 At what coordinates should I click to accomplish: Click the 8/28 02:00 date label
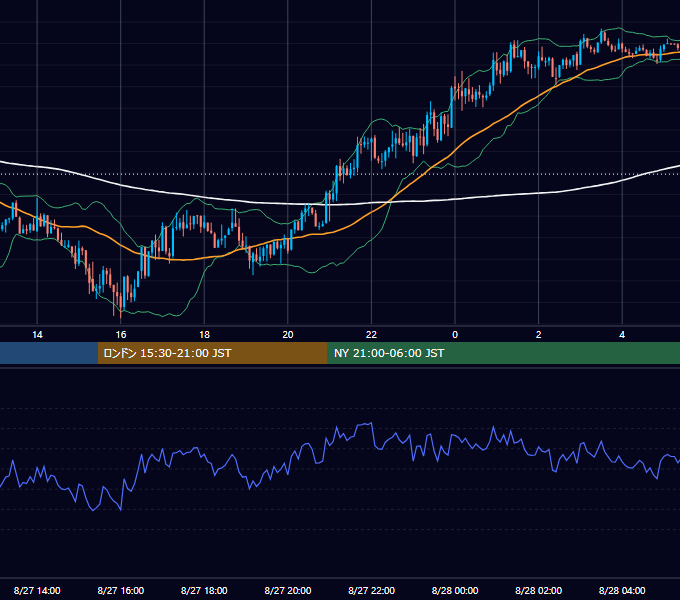click(539, 590)
